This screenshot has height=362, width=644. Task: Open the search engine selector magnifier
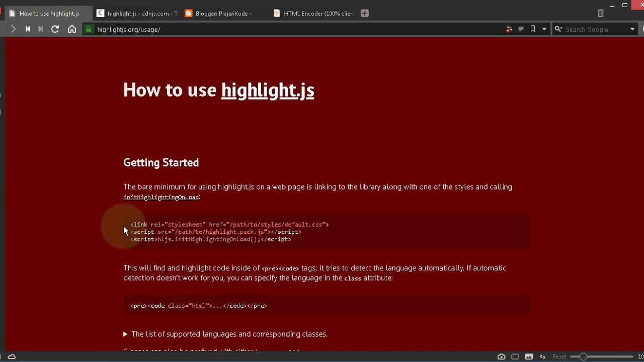click(558, 29)
